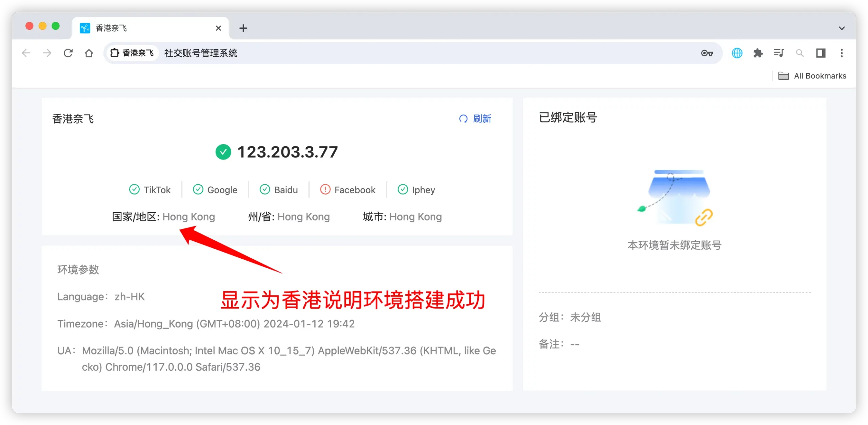868x425 pixels.
Task: Click the browser forward arrow
Action: coord(47,53)
